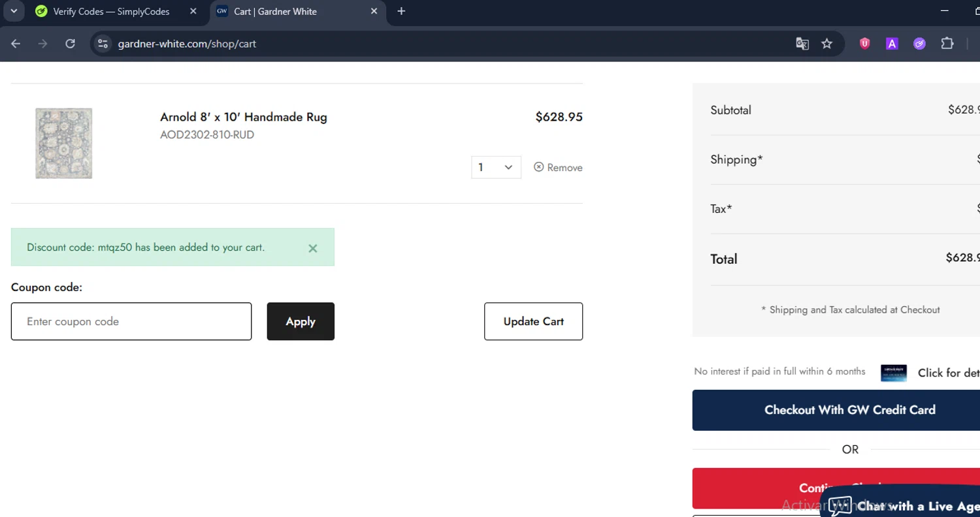
Task: Click the No interest if paid text
Action: coord(779,371)
